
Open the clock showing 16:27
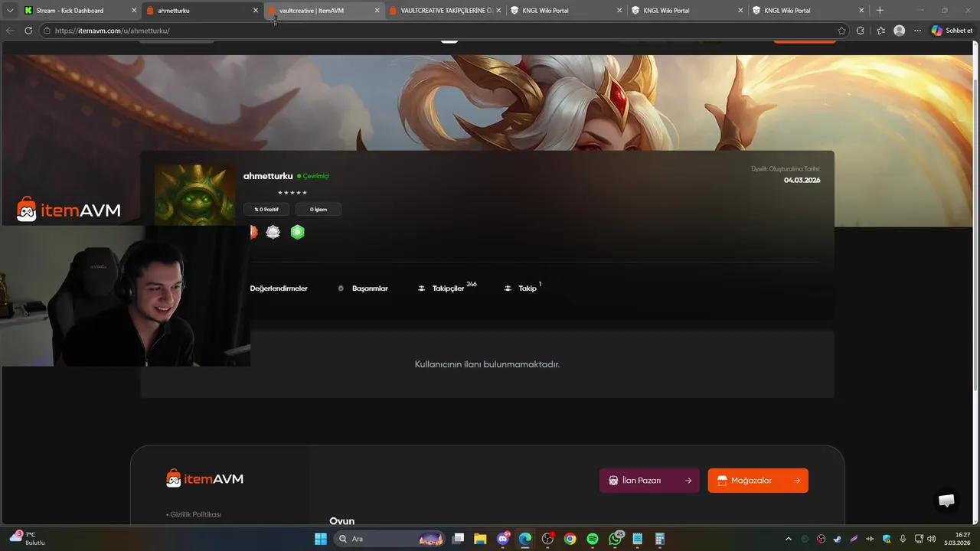click(x=959, y=538)
